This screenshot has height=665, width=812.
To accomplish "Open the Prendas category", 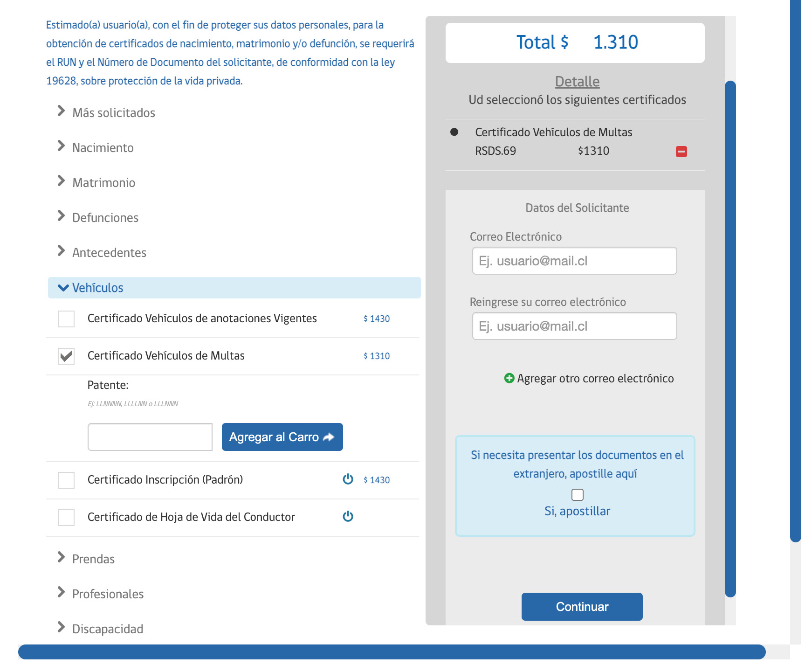I will (x=93, y=559).
